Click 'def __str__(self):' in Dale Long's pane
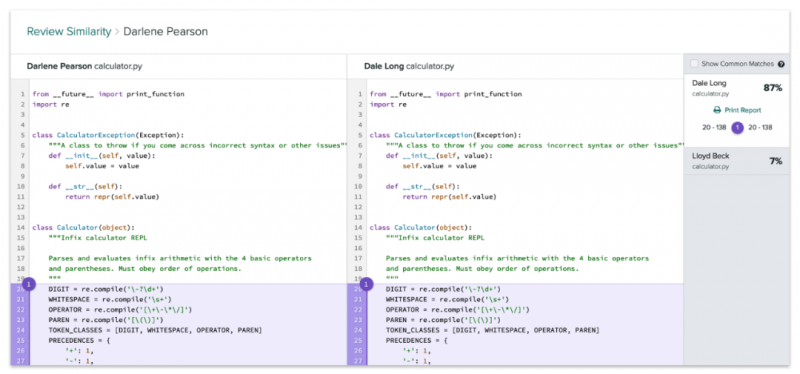The image size is (800, 374). click(x=423, y=186)
